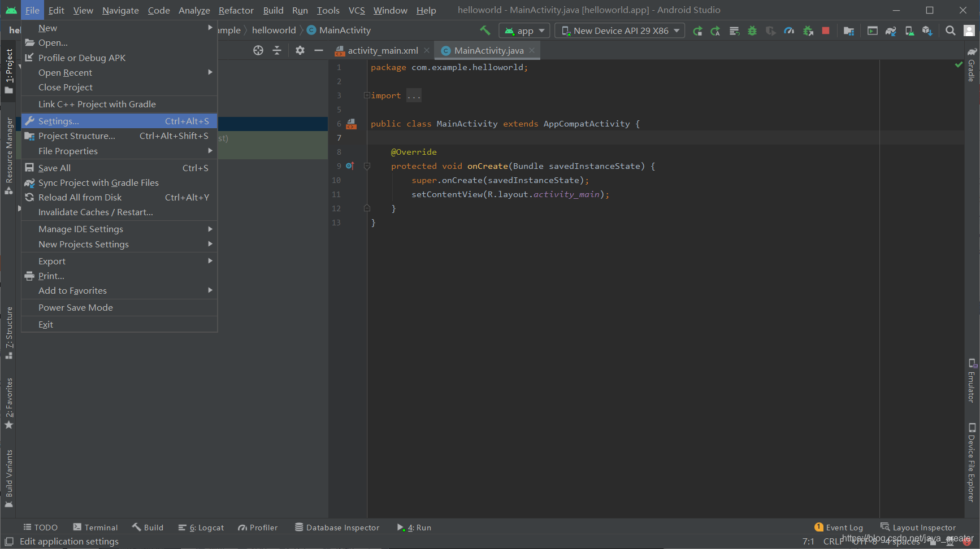Screen dimensions: 980x549
Task: Click the Apply Code Changes icon
Action: (734, 30)
